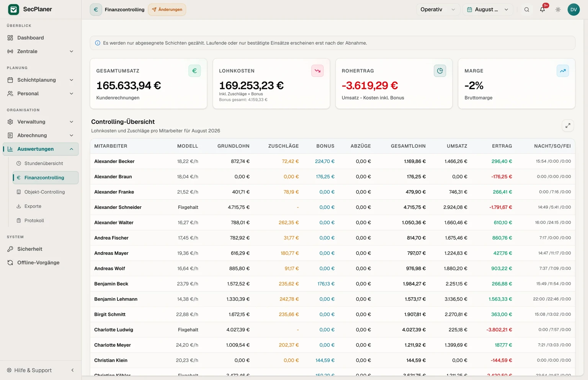Open Stundenübersicht submenu item
The height and width of the screenshot is (380, 588).
click(x=46, y=163)
